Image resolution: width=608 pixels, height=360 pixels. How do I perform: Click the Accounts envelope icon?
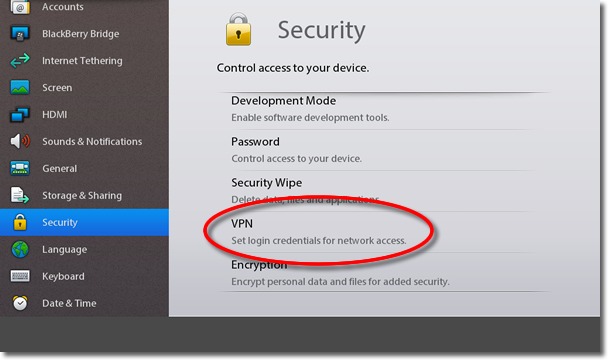click(x=20, y=7)
